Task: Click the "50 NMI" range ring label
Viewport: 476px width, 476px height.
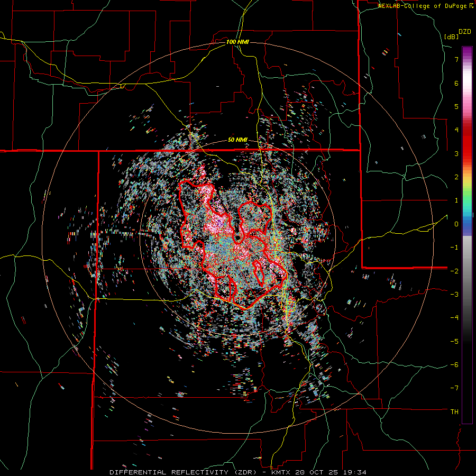Action: click(x=237, y=140)
